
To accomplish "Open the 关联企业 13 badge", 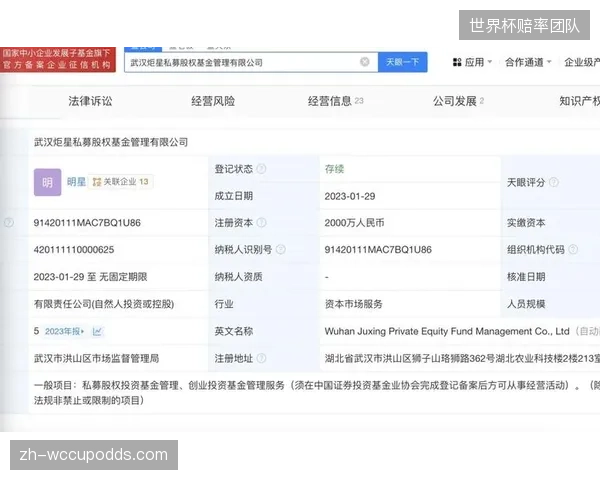I will [121, 182].
